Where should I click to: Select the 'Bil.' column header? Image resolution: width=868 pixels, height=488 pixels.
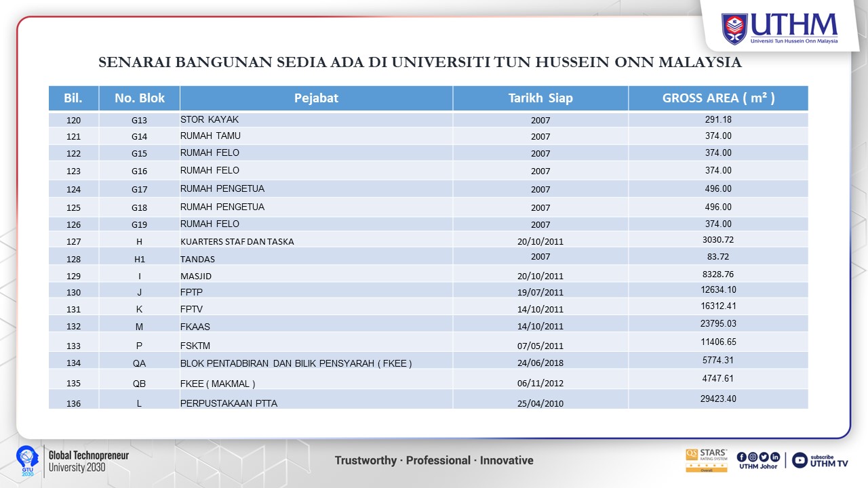tap(73, 98)
